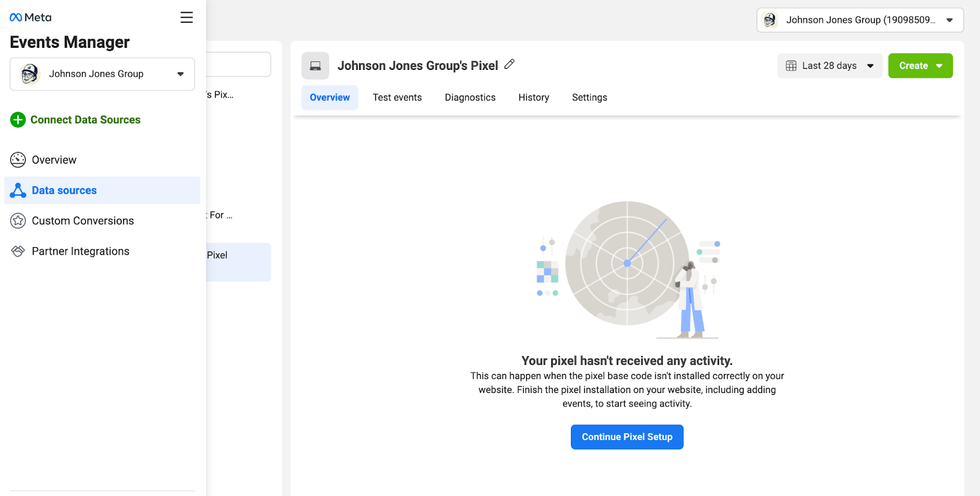Click the partially hidden search field
This screenshot has width=980, height=496.
239,64
